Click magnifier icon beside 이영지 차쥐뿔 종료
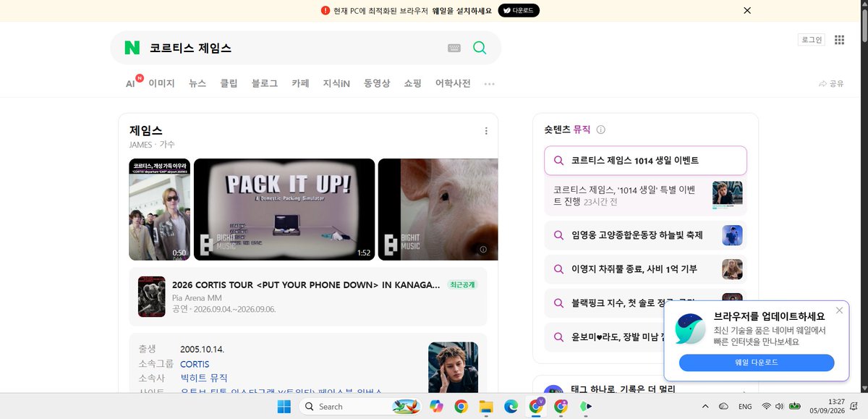 558,269
